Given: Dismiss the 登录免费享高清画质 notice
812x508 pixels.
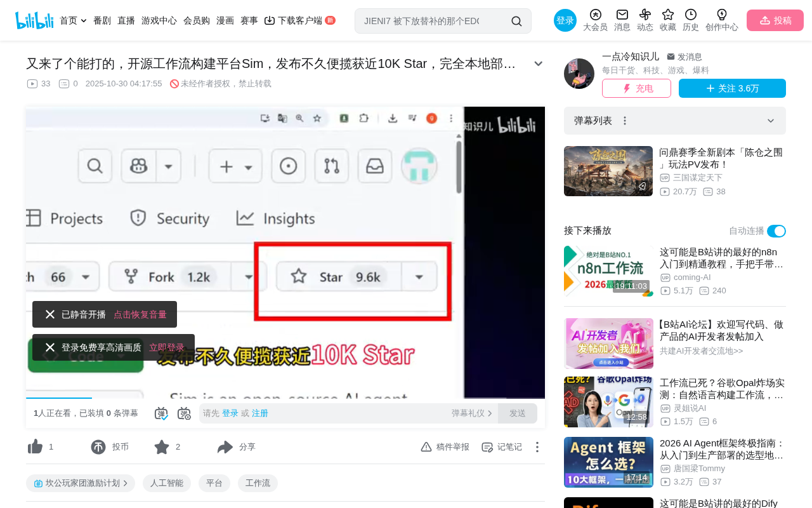Looking at the screenshot, I should (x=50, y=347).
